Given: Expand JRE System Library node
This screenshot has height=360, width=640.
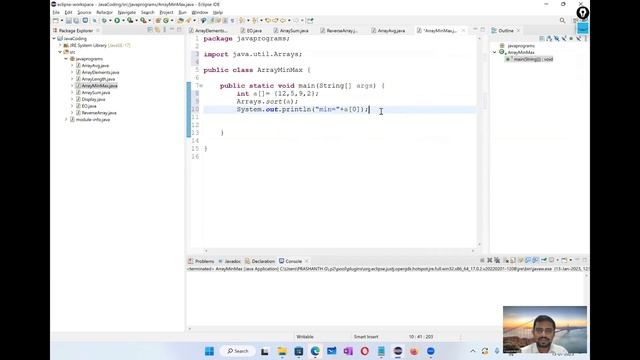Looking at the screenshot, I should [60, 45].
